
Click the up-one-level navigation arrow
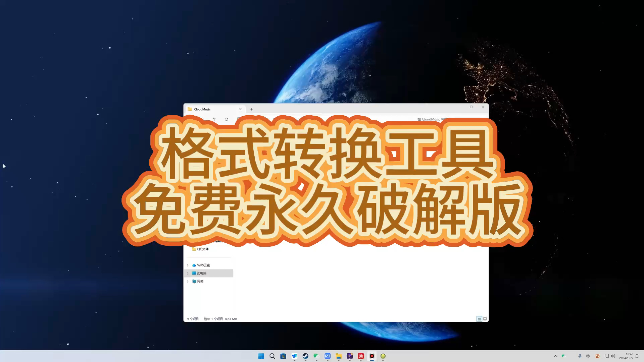[214, 119]
